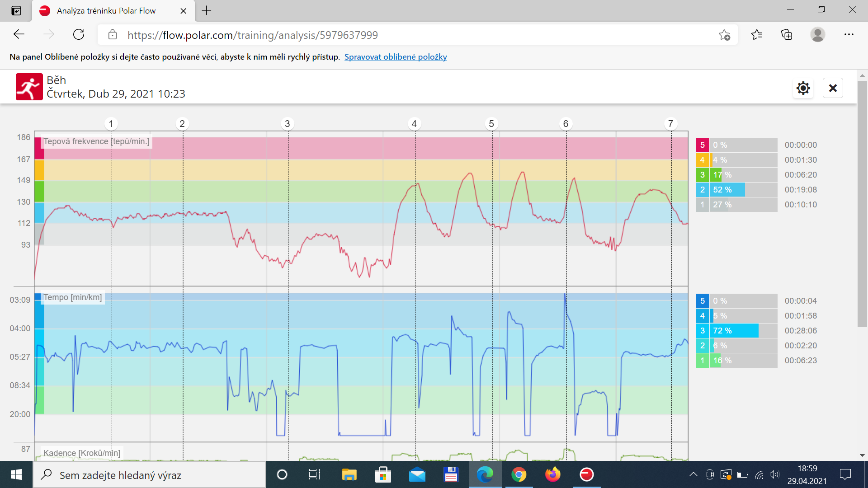Open the volume control in system tray
868x488 pixels.
click(774, 474)
